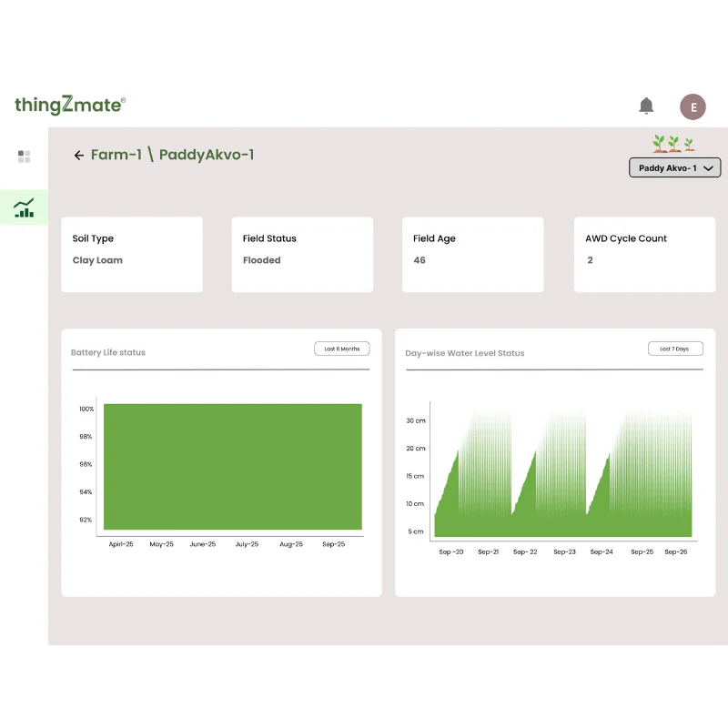Open the user profile avatar E
The height and width of the screenshot is (728, 728).
pos(693,106)
